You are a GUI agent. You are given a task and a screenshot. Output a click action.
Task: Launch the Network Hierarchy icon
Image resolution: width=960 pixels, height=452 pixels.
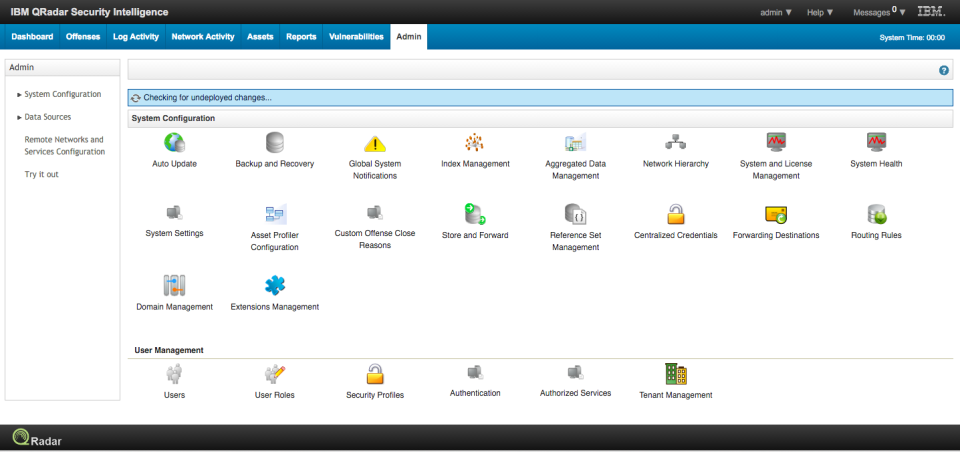click(676, 143)
